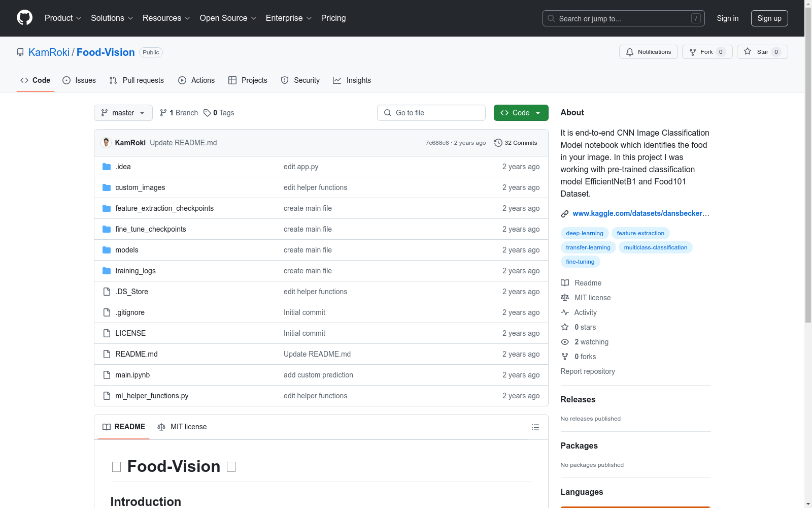Click the branch icon beside 1 Branch

point(163,113)
